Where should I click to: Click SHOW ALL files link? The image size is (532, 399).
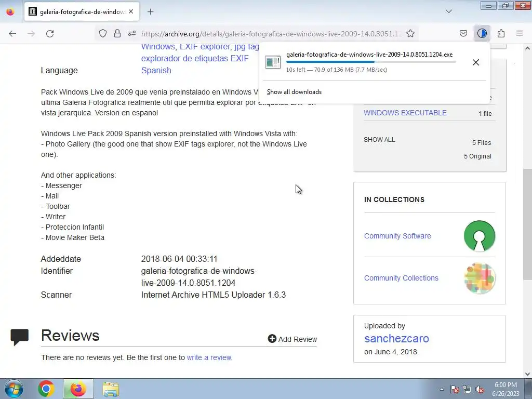(x=379, y=139)
